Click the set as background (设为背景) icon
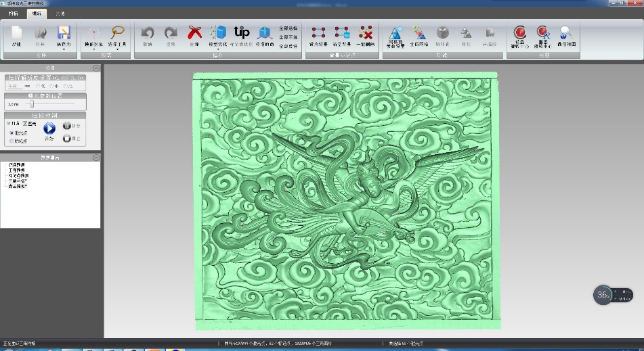Viewport: 644px width, 351px height. pyautogui.click(x=318, y=32)
